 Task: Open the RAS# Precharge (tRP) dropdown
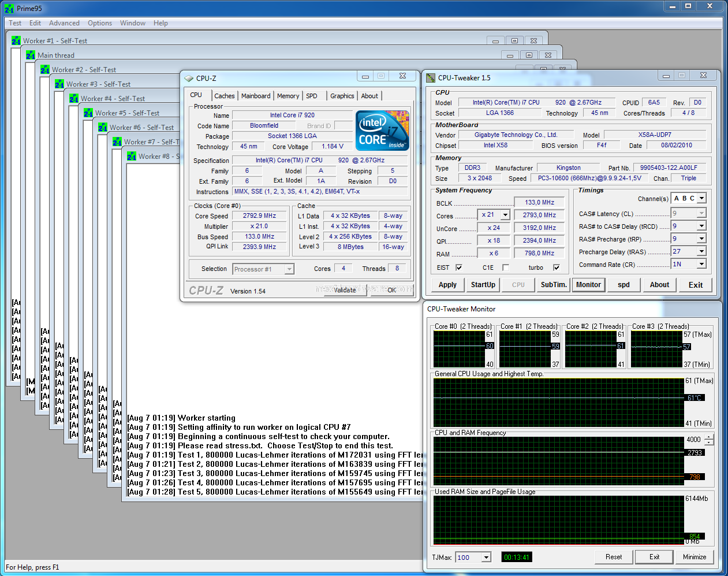(x=701, y=239)
